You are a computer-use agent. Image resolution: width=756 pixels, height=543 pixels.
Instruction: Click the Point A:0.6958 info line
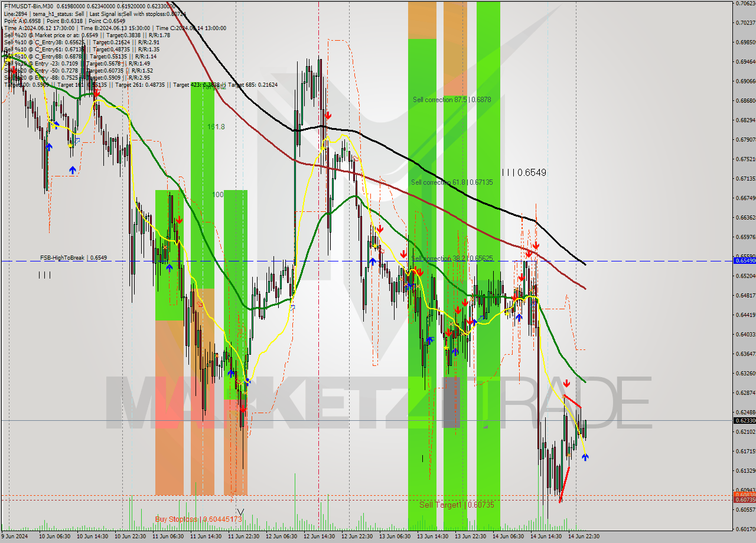point(65,21)
